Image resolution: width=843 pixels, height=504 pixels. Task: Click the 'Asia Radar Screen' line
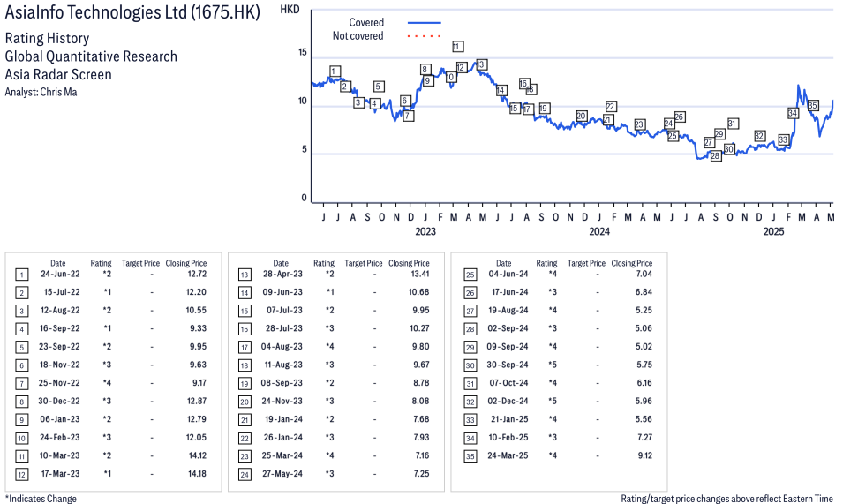(58, 75)
